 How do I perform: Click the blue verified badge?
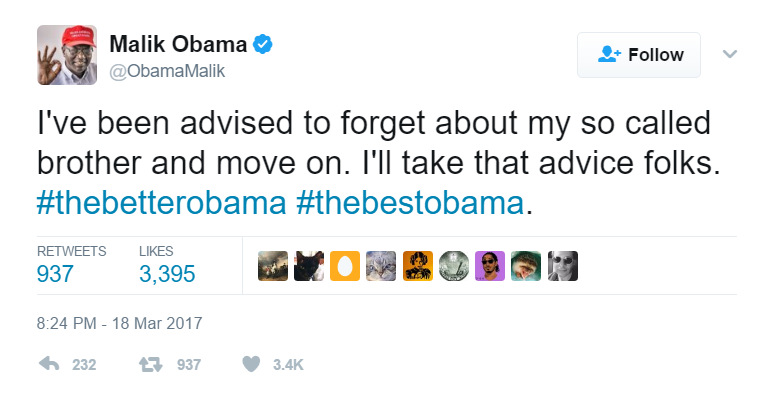(x=263, y=44)
